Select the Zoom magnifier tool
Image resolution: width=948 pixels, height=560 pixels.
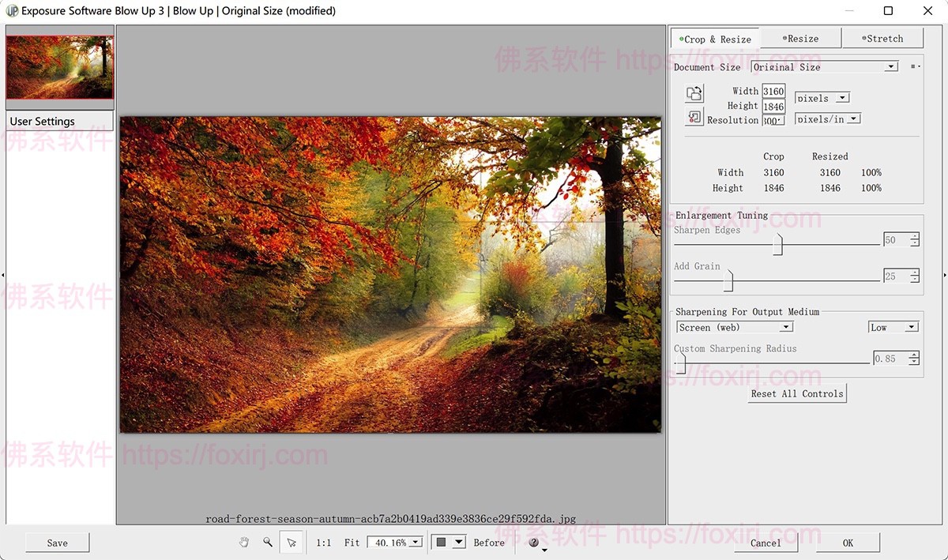click(268, 543)
